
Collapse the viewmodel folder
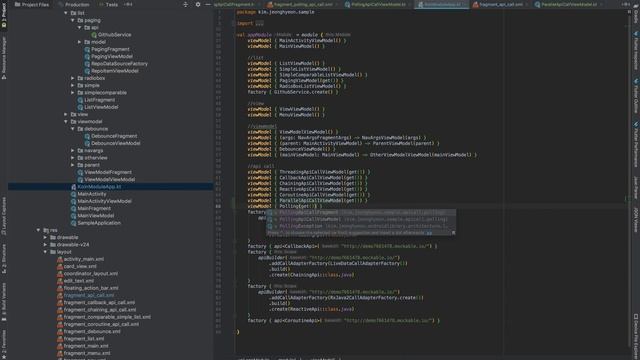(x=66, y=122)
